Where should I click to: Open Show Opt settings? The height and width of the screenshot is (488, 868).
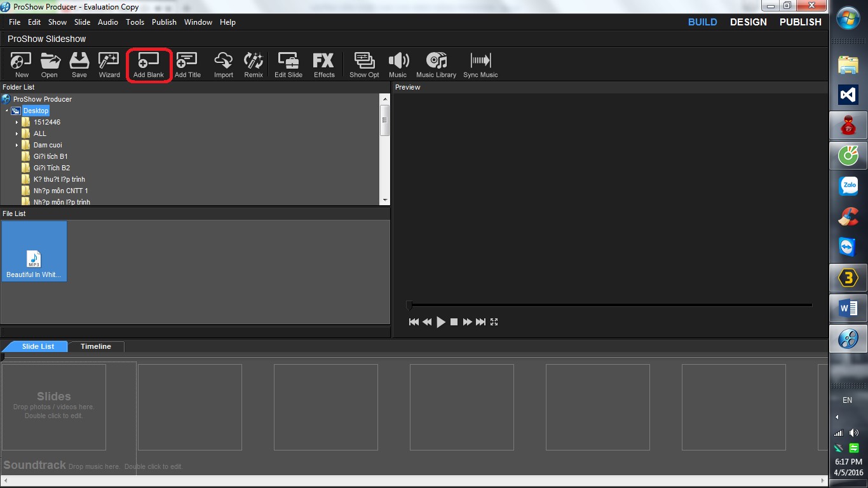(x=364, y=65)
